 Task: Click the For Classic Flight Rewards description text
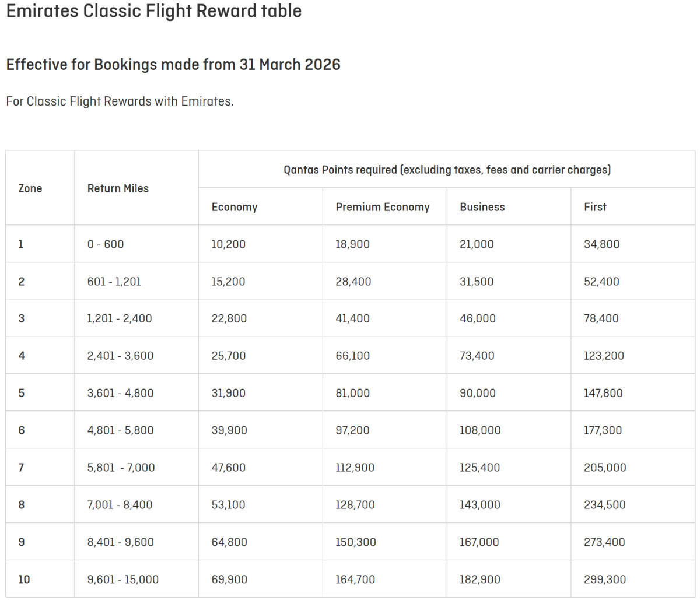(x=120, y=101)
